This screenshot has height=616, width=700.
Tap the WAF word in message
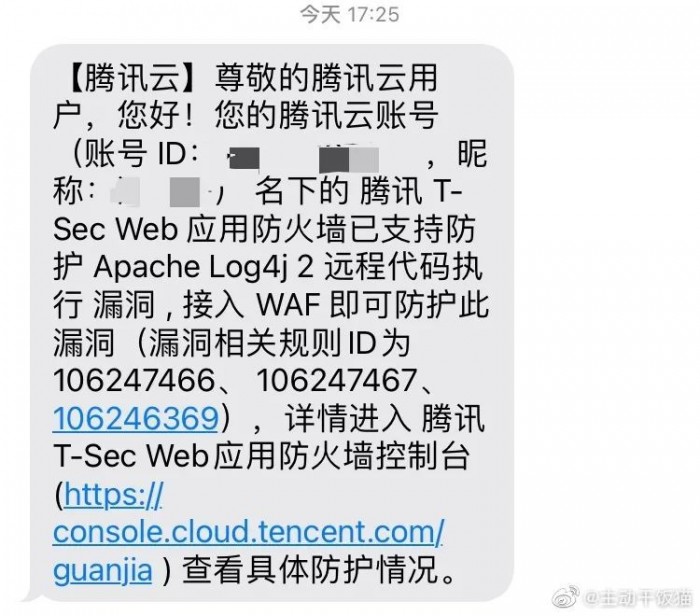pos(289,306)
